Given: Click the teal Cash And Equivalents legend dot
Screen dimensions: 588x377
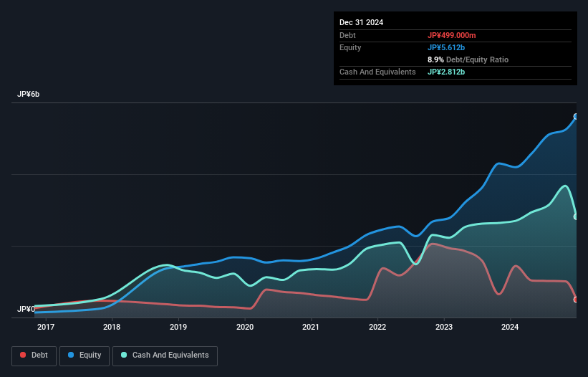Looking at the screenshot, I should pyautogui.click(x=124, y=355).
